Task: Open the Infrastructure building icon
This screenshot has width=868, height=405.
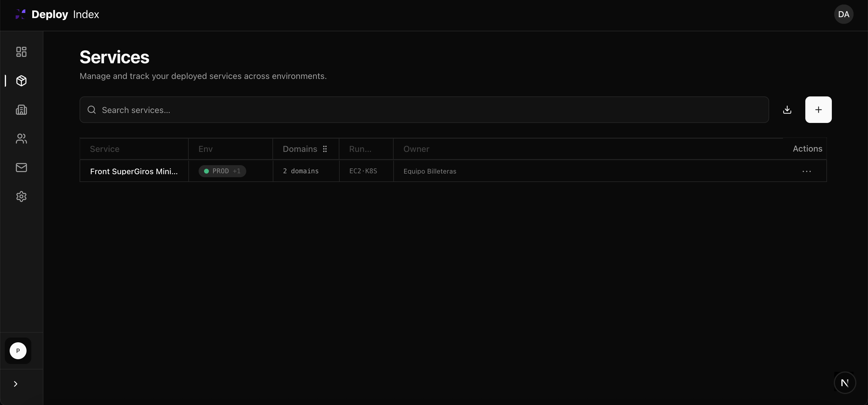Action: pyautogui.click(x=21, y=109)
